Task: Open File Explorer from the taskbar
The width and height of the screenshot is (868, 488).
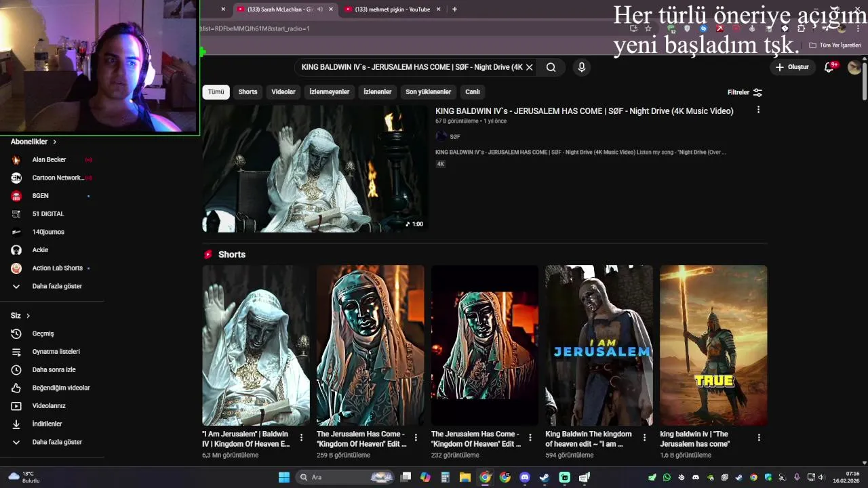Action: pos(465,477)
